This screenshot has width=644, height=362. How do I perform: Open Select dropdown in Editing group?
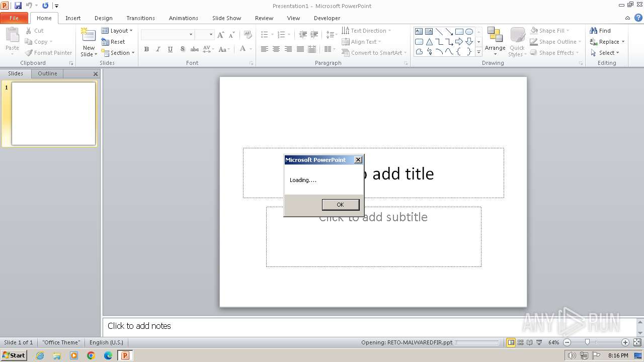pos(605,53)
